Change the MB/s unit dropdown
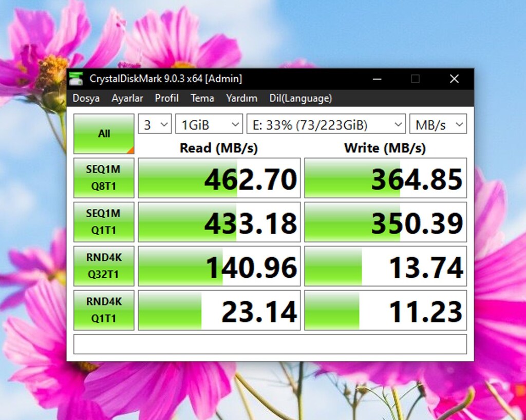This screenshot has width=526, height=420. pos(438,124)
